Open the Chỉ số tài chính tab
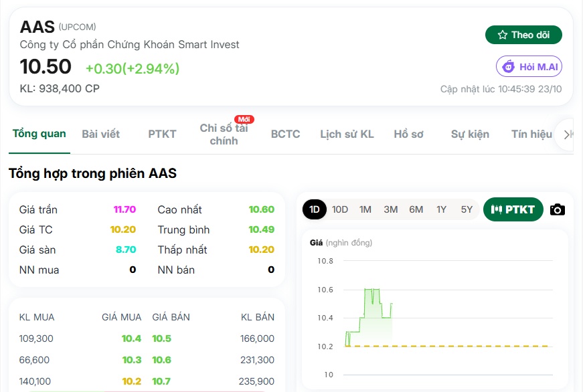The image size is (583, 392). pyautogui.click(x=224, y=134)
